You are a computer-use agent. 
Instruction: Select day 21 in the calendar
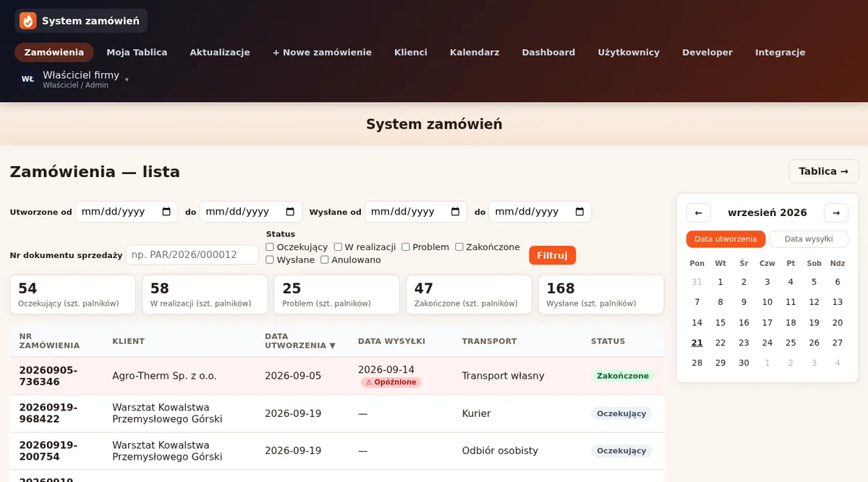coord(697,343)
